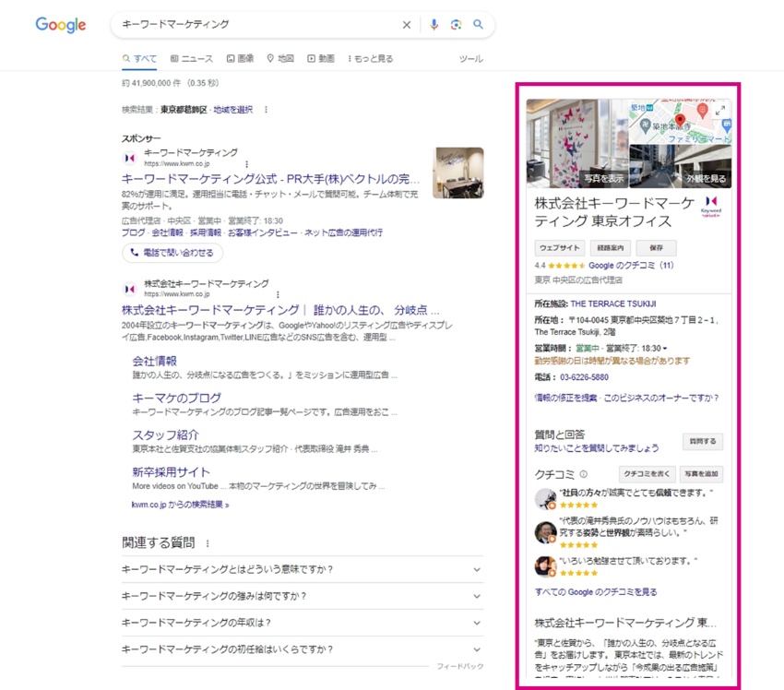This screenshot has width=784, height=690.
Task: Open Google のクチコミ (11) reviews link
Action: 631,266
